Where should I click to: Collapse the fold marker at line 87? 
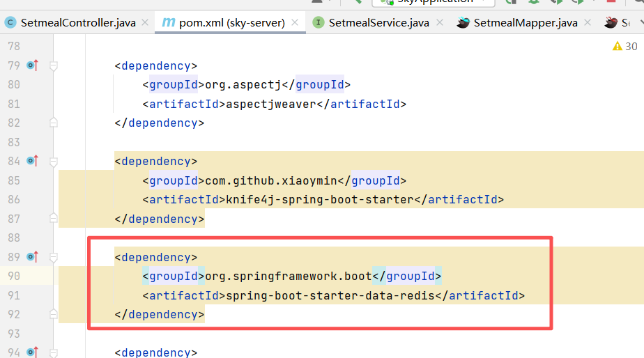click(x=54, y=218)
